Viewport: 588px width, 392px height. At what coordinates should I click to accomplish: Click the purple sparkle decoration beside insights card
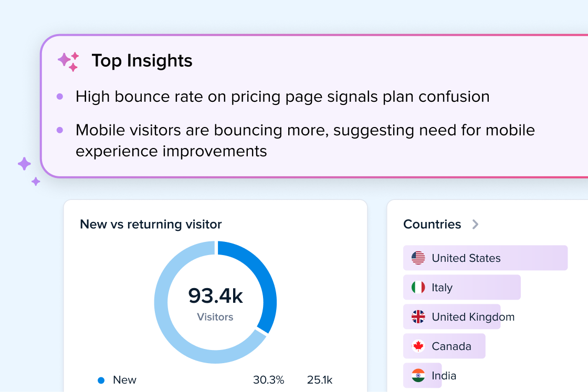27,170
